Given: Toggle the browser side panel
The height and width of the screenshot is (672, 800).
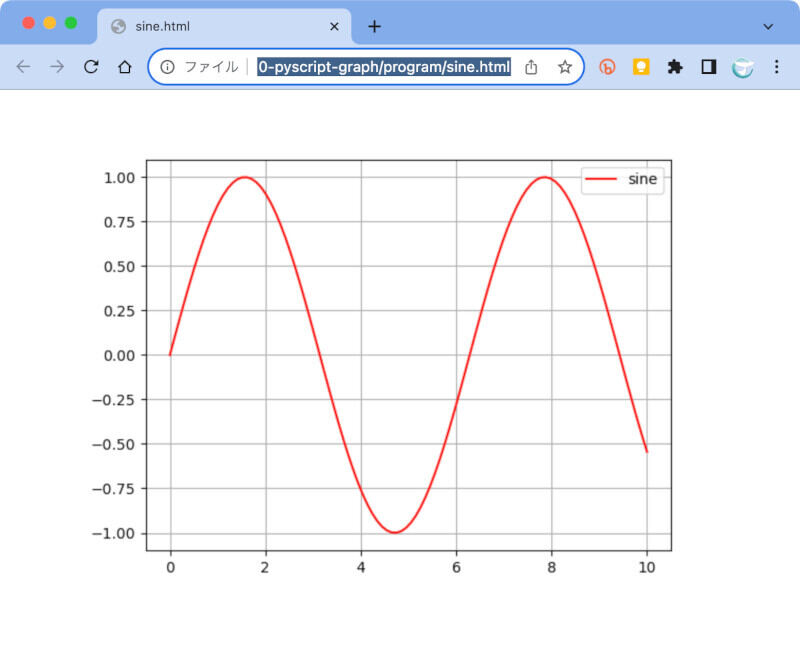Looking at the screenshot, I should coord(708,67).
